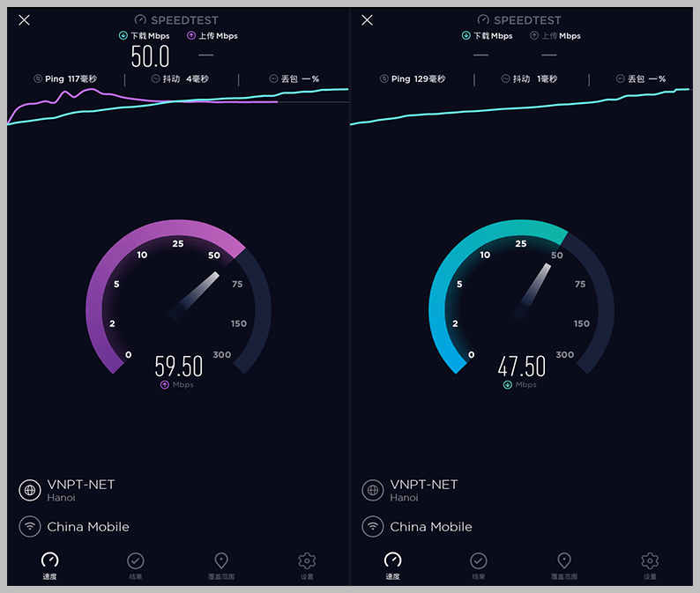Screen dimensions: 700x593
Task: Switch to 结果 tab in left panel
Action: point(136,564)
